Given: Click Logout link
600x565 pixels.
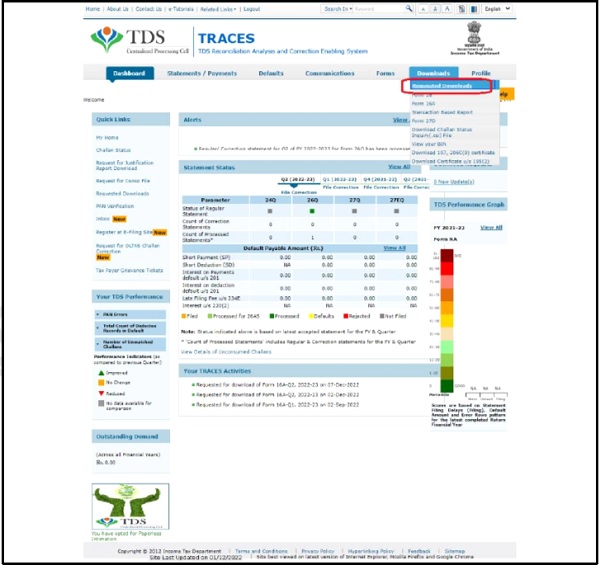Looking at the screenshot, I should (252, 9).
